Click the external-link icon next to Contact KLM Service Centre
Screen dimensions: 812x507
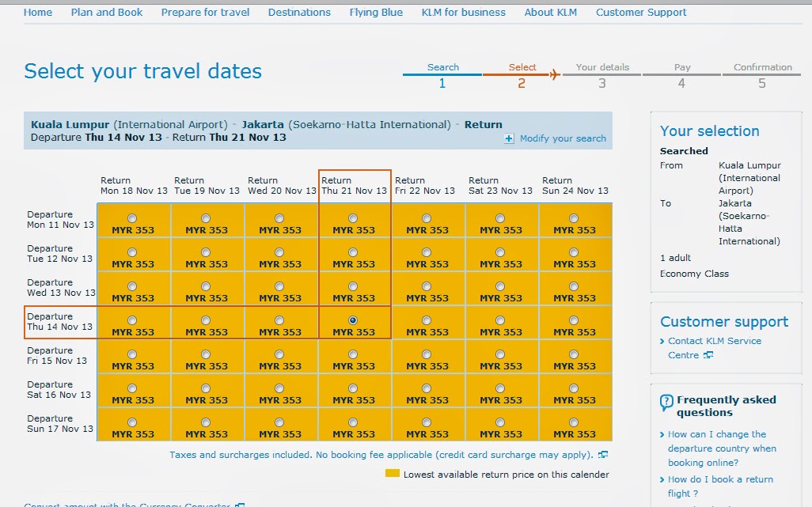coord(708,355)
